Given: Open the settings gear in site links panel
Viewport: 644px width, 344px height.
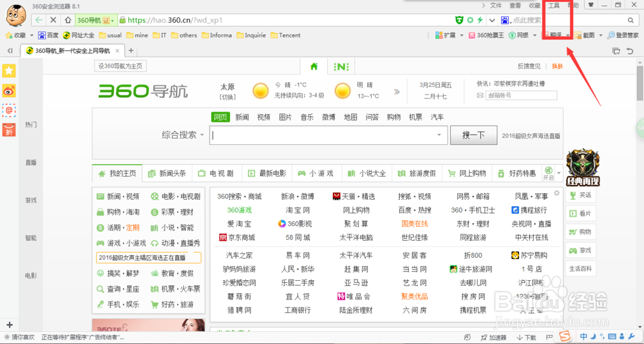Looking at the screenshot, I should pyautogui.click(x=556, y=193).
